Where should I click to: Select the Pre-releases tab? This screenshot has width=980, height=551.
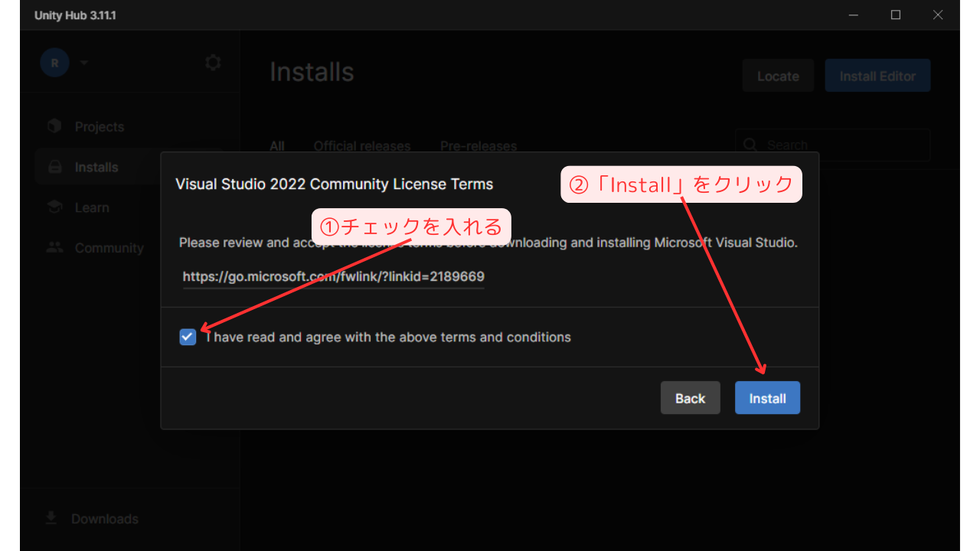coord(478,145)
